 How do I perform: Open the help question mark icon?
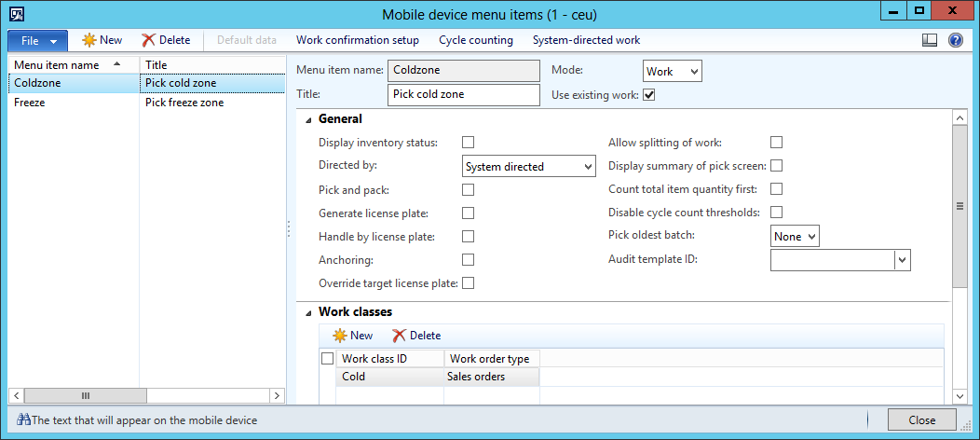click(x=955, y=40)
